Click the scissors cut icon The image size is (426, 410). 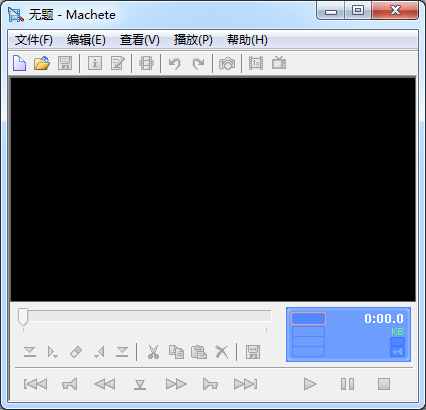coord(153,352)
